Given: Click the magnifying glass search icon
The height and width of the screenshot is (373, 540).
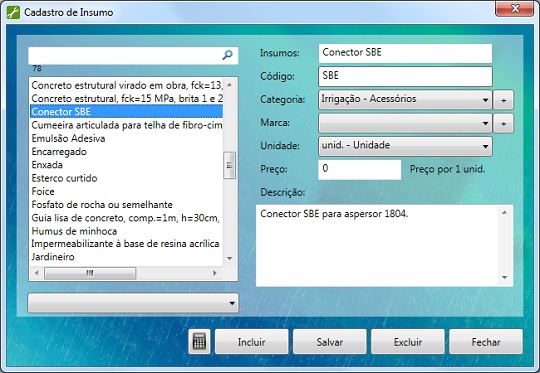Looking at the screenshot, I should (227, 55).
